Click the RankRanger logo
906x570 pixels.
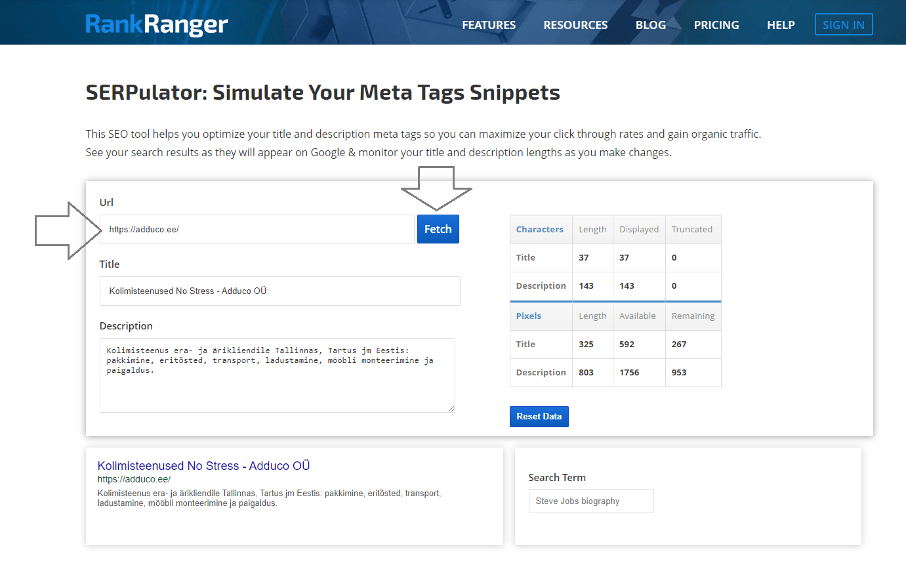[x=157, y=24]
